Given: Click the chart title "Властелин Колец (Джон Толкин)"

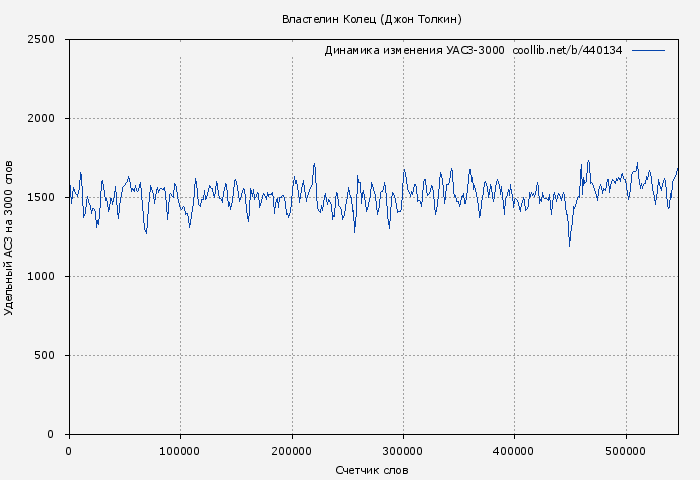Looking at the screenshot, I should [371, 19].
